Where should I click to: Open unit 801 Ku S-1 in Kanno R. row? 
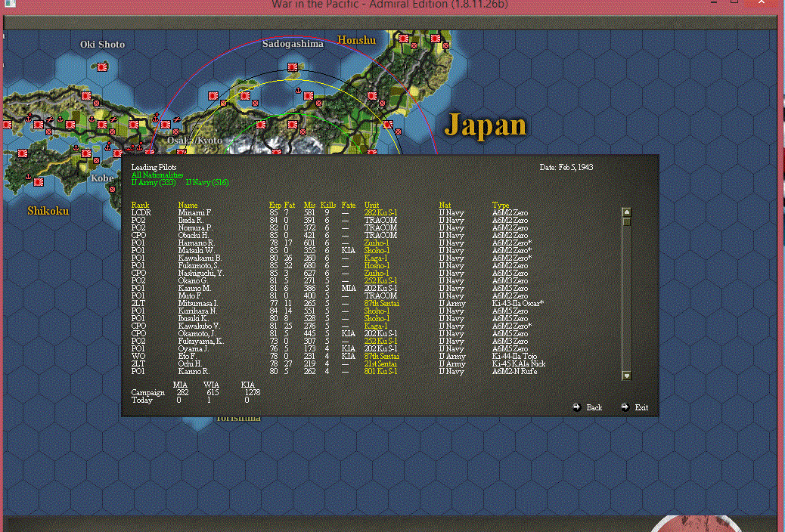point(380,371)
